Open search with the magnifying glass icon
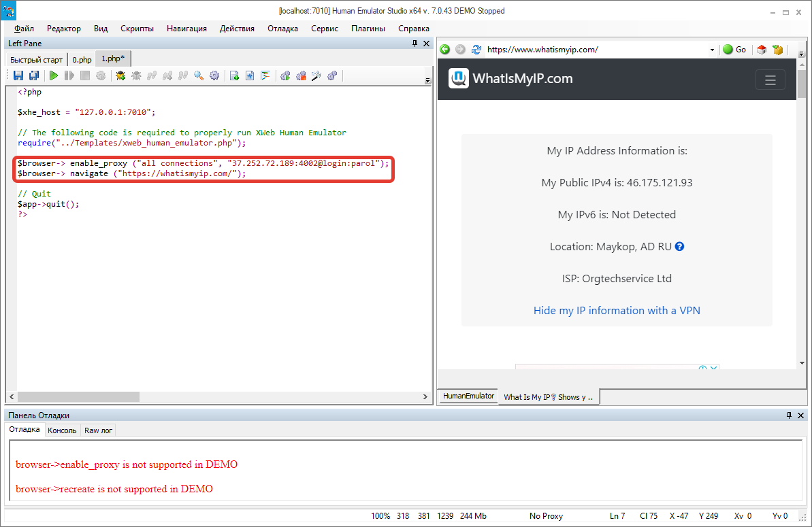Screen dimensions: 812x527 pos(198,75)
